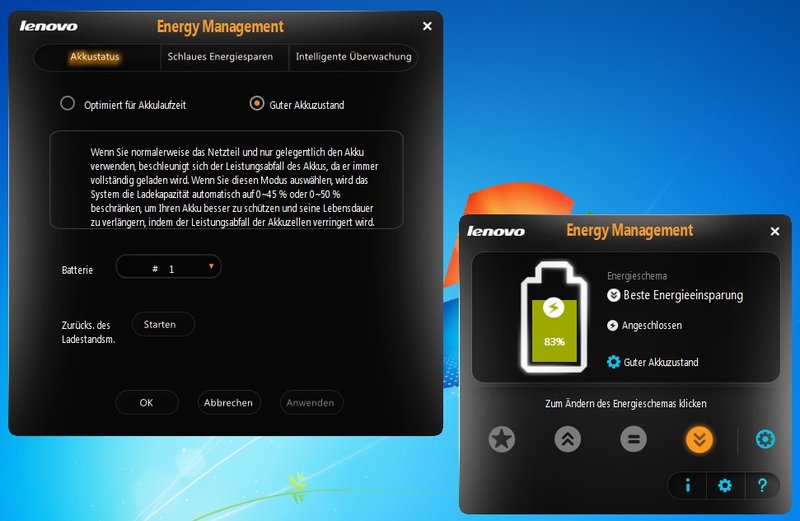Viewport: 800px width, 521px height.
Task: Open the settings gear in the bottom bar
Action: 725,485
